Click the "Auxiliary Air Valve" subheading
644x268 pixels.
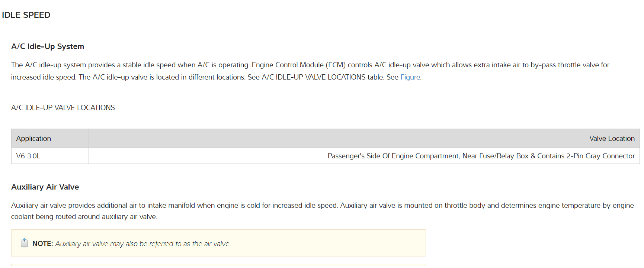(x=45, y=187)
